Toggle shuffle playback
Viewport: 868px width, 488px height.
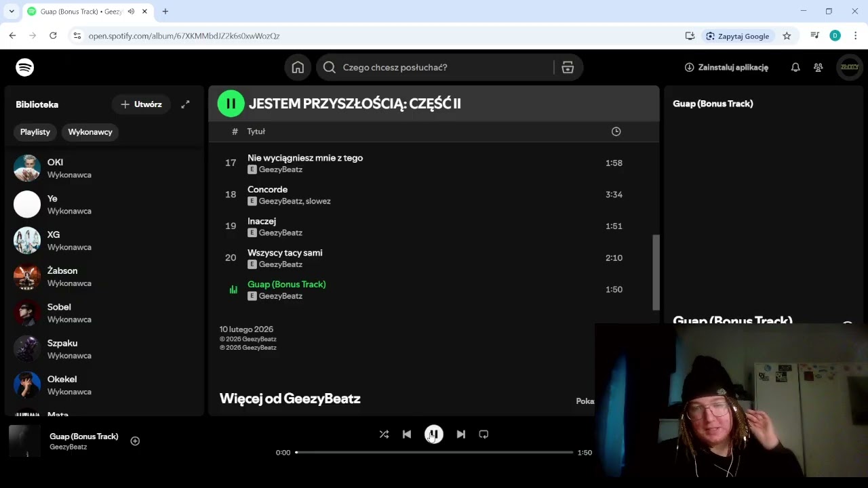coord(384,434)
